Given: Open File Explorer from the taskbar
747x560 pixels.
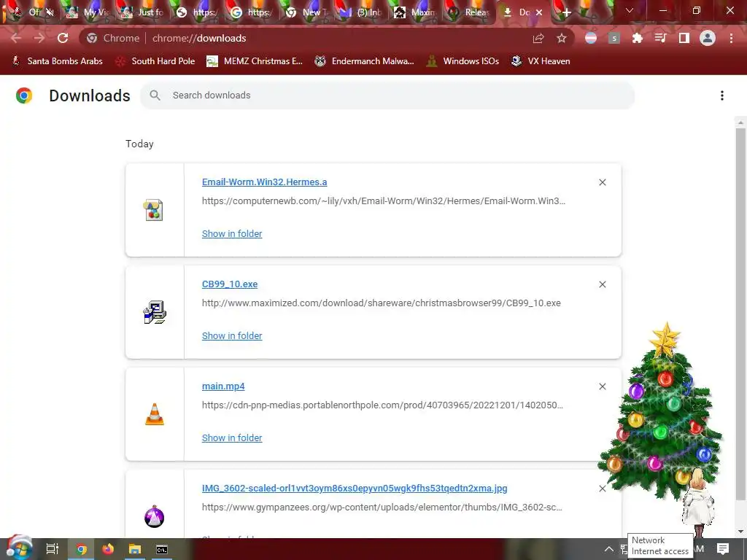Looking at the screenshot, I should pyautogui.click(x=135, y=549).
